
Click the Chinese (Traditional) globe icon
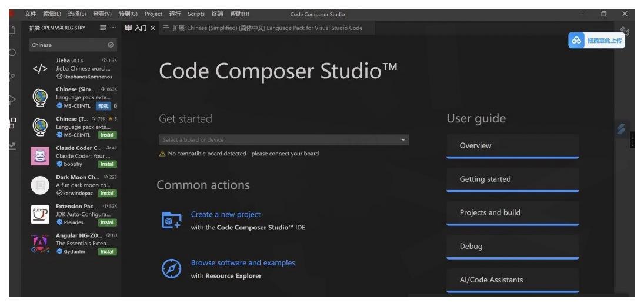[40, 127]
